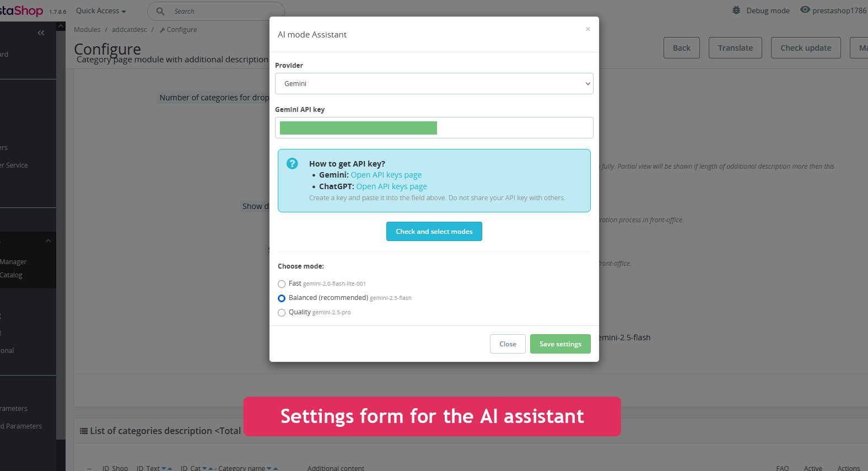Collapse the expanded sidebar menu section chevron

coord(48,240)
